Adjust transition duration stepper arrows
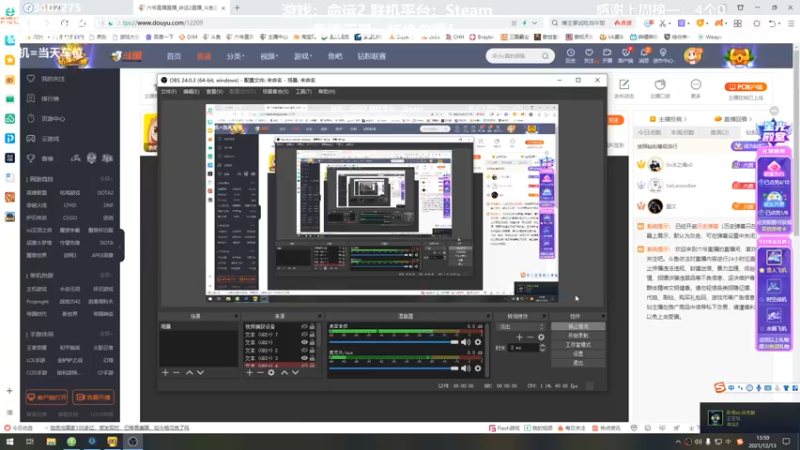This screenshot has width=800, height=450. tap(542, 348)
